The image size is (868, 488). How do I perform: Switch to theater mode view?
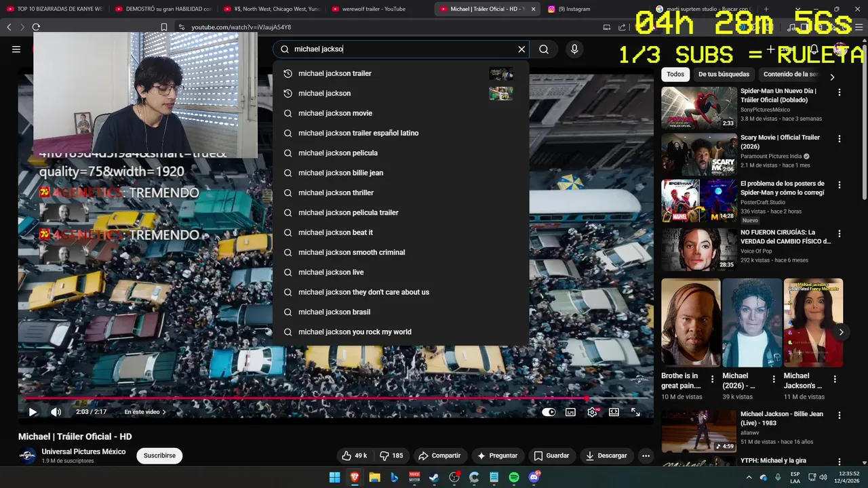pos(614,411)
